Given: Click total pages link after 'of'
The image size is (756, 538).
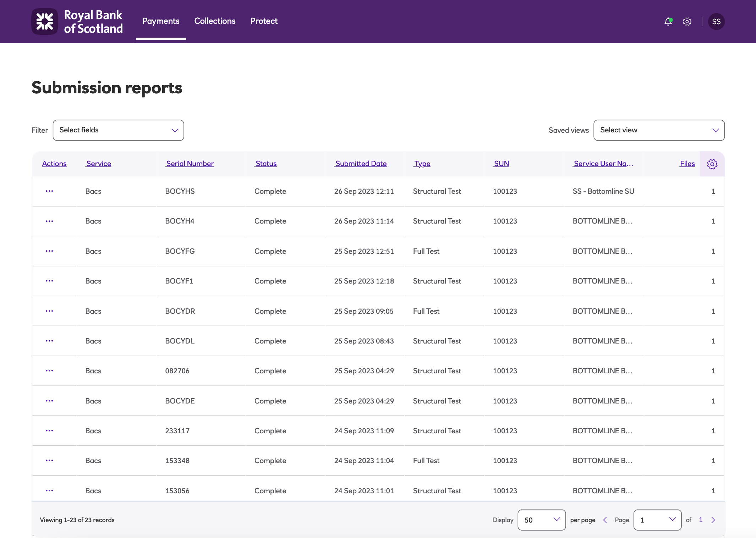Looking at the screenshot, I should coord(701,520).
